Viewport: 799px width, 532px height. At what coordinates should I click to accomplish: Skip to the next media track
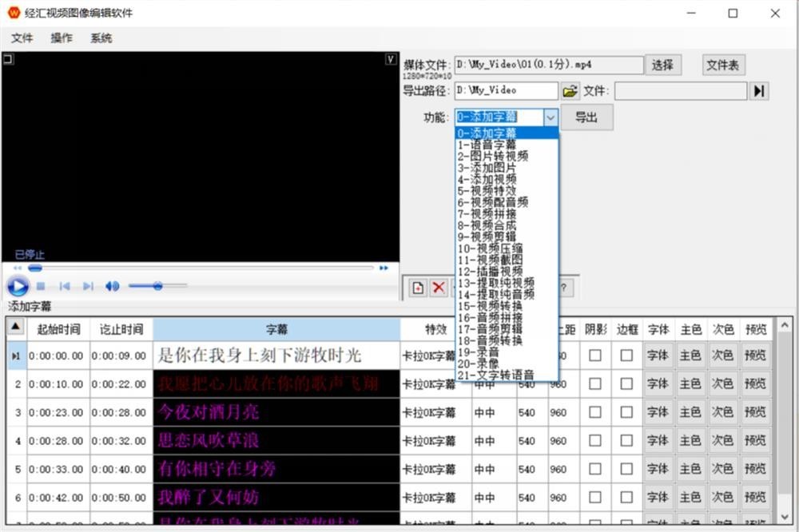[x=88, y=286]
